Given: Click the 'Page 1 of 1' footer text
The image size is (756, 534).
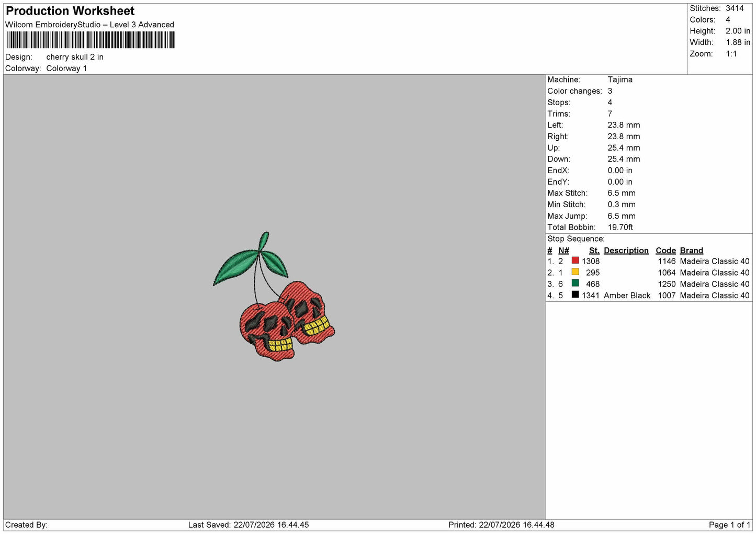Looking at the screenshot, I should click(729, 525).
